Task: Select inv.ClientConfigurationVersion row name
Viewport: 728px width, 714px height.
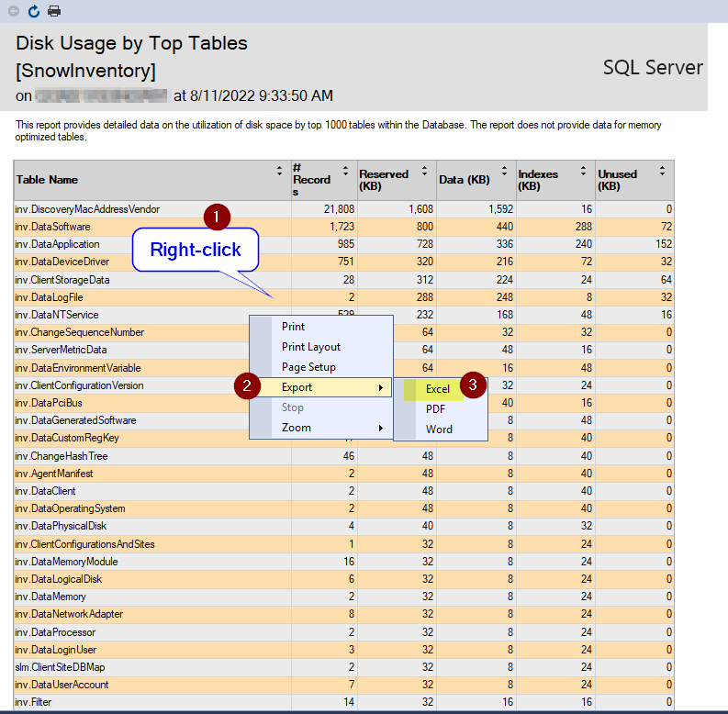Action: (x=79, y=385)
